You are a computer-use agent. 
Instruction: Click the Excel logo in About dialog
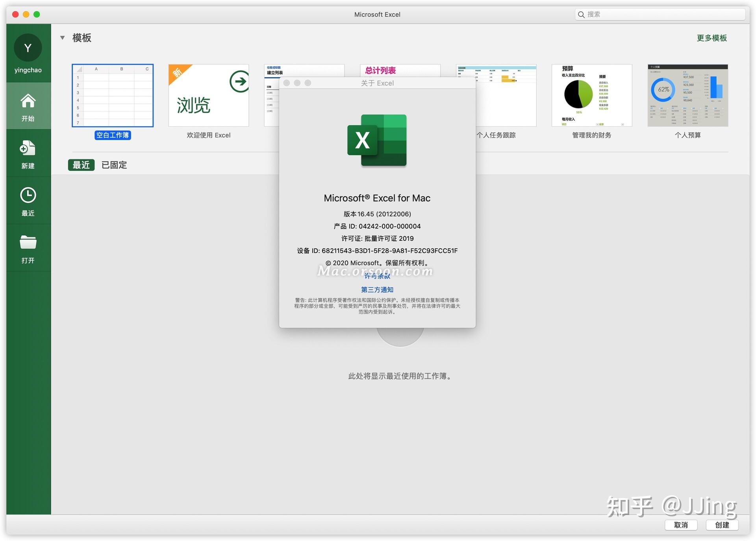click(377, 140)
